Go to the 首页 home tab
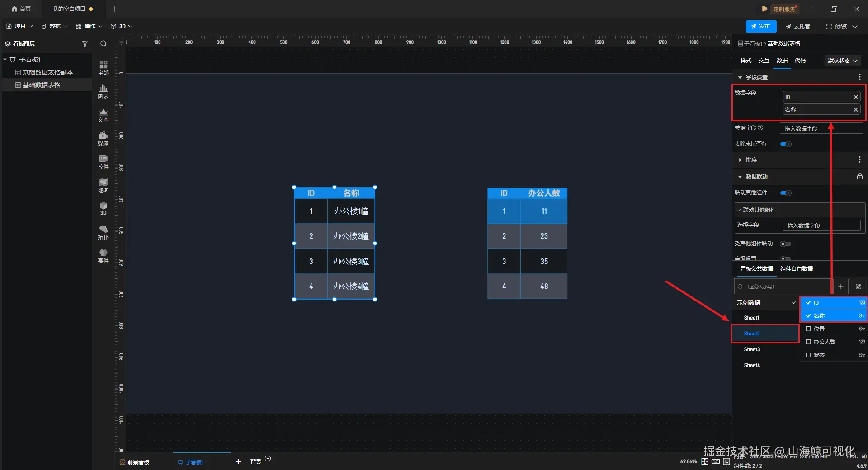Screen dimensions: 868x470 (x=21, y=9)
